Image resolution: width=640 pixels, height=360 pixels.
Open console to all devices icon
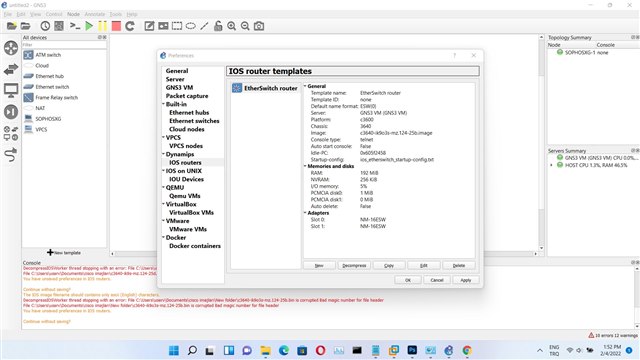tap(75, 26)
